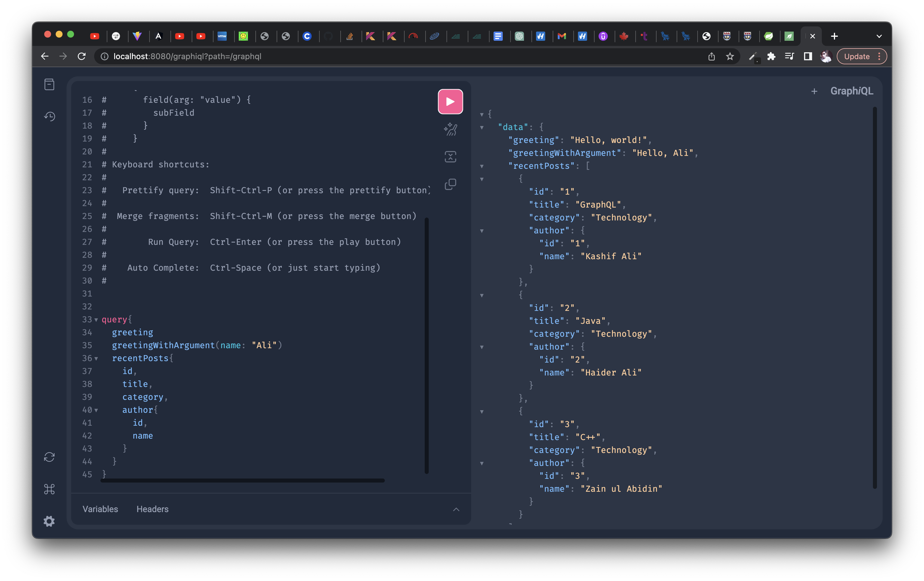
Task: Switch to the Headers tab
Action: (x=152, y=509)
